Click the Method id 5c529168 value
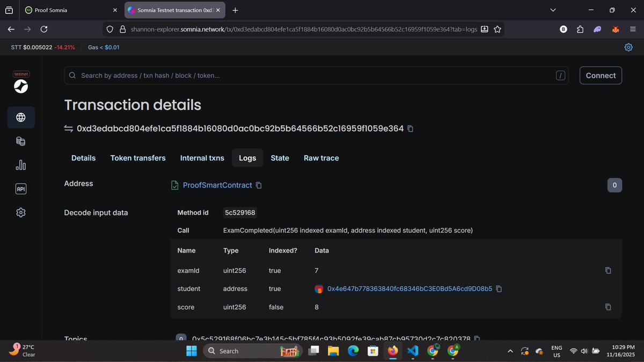The width and height of the screenshot is (644, 362). 240,212
